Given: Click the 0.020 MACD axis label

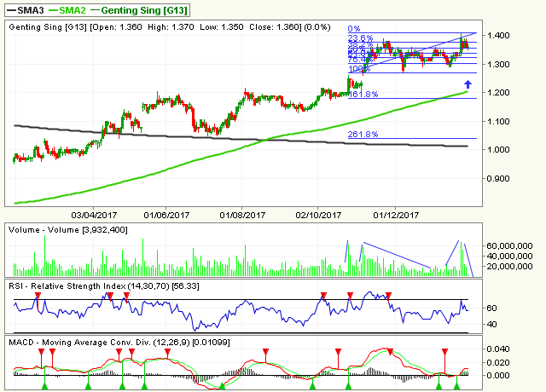Looking at the screenshot, I should (498, 363).
